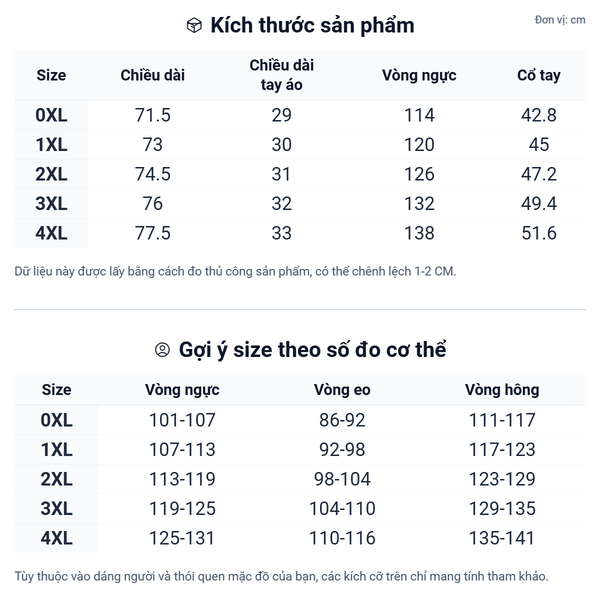
Task: Click the manual measurement note under first table
Action: point(235,271)
